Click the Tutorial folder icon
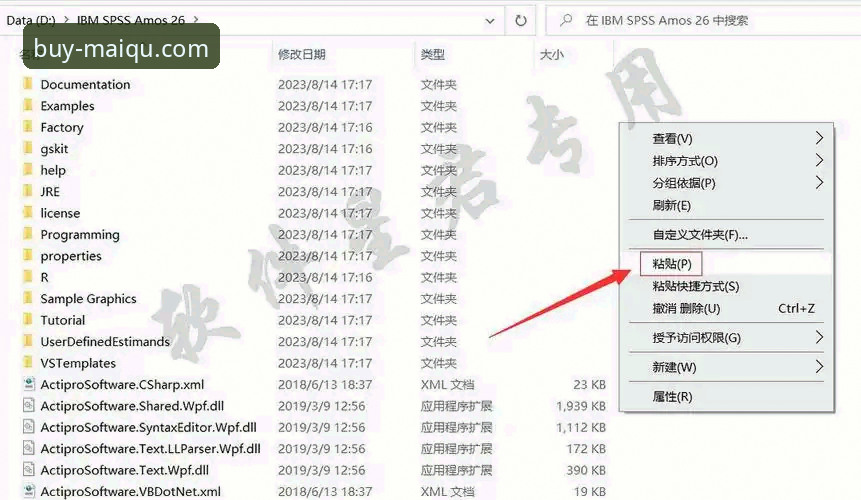Image resolution: width=861 pixels, height=500 pixels. (27, 319)
